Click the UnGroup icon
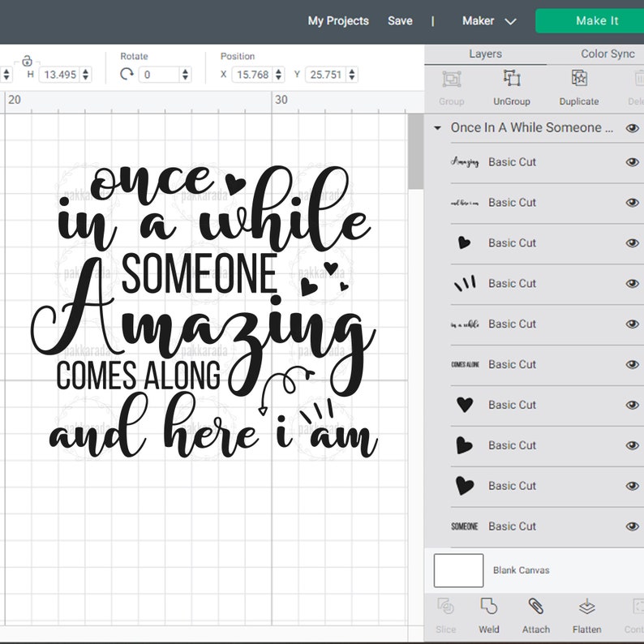644x644 pixels. [x=512, y=78]
